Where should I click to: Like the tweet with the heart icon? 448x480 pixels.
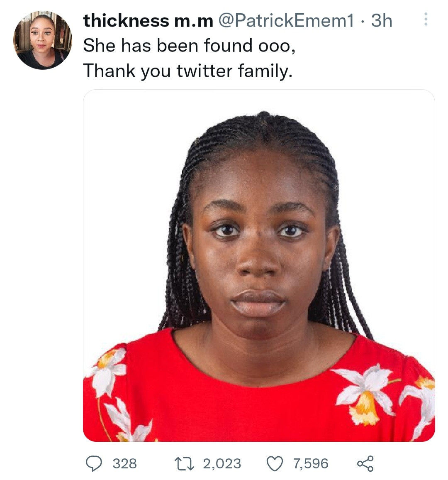coord(275,463)
